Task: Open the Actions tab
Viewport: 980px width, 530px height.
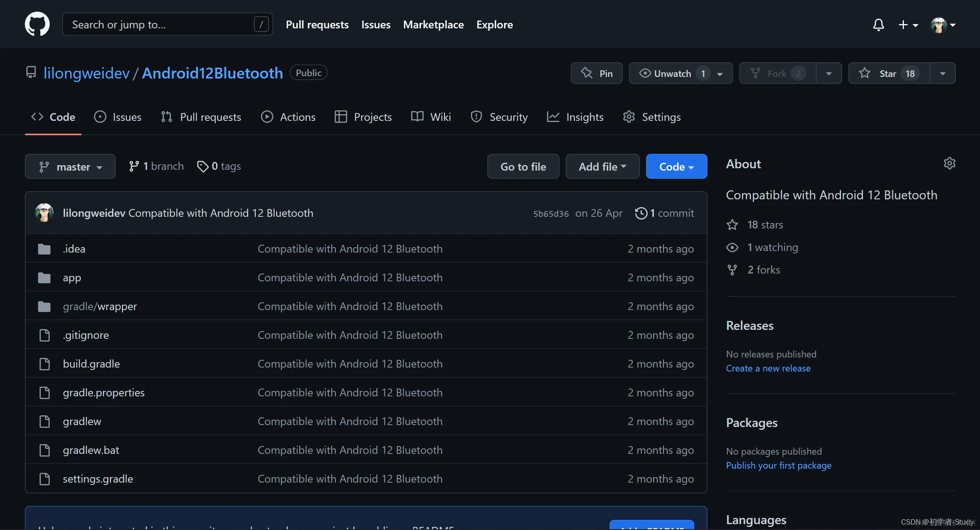Action: point(288,117)
